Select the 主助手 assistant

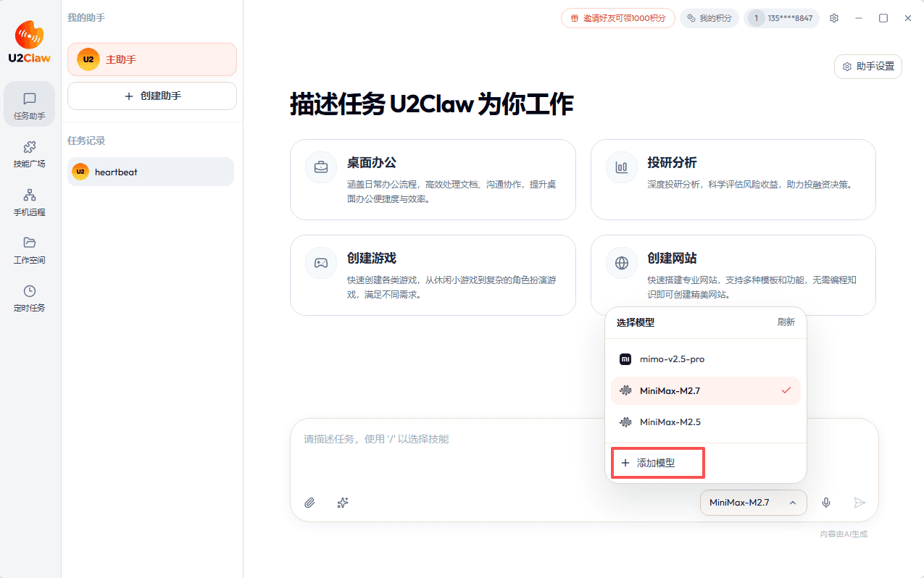tap(152, 59)
